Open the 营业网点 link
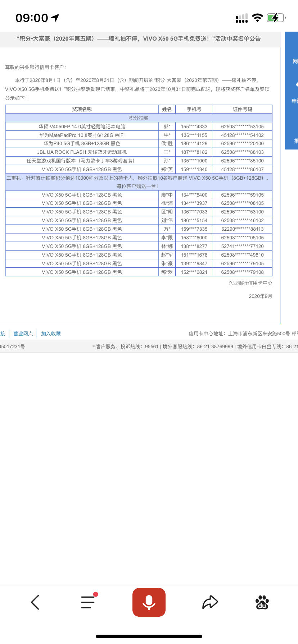Image resolution: width=298 pixels, height=644 pixels. point(23,333)
